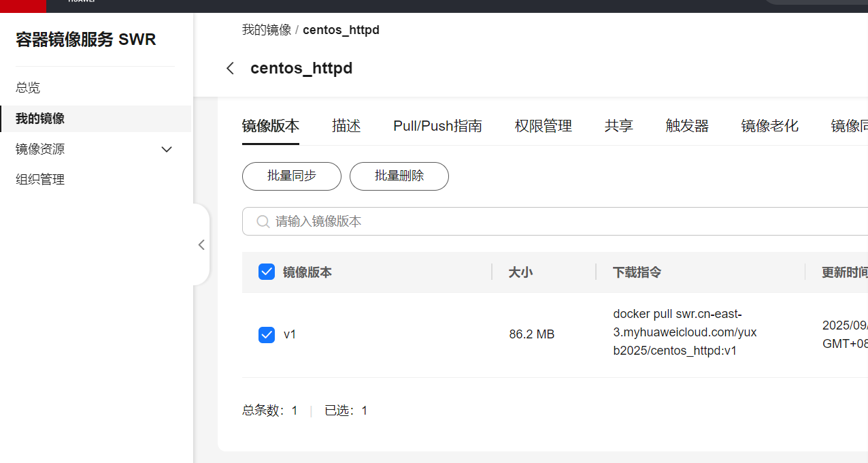Select 我的镜像 in the sidebar
Screen dimensions: 868x463
click(x=95, y=118)
